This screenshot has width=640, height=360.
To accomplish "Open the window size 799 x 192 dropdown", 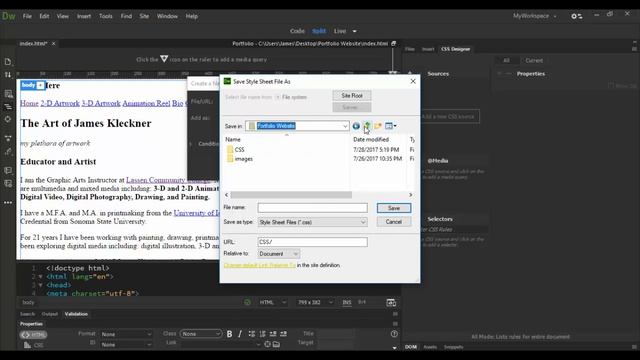I will click(x=315, y=302).
